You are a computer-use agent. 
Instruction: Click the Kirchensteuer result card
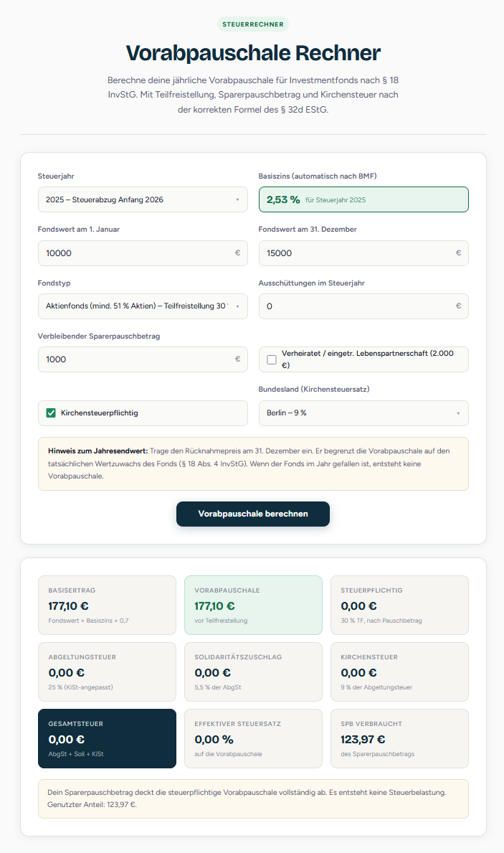(x=399, y=671)
